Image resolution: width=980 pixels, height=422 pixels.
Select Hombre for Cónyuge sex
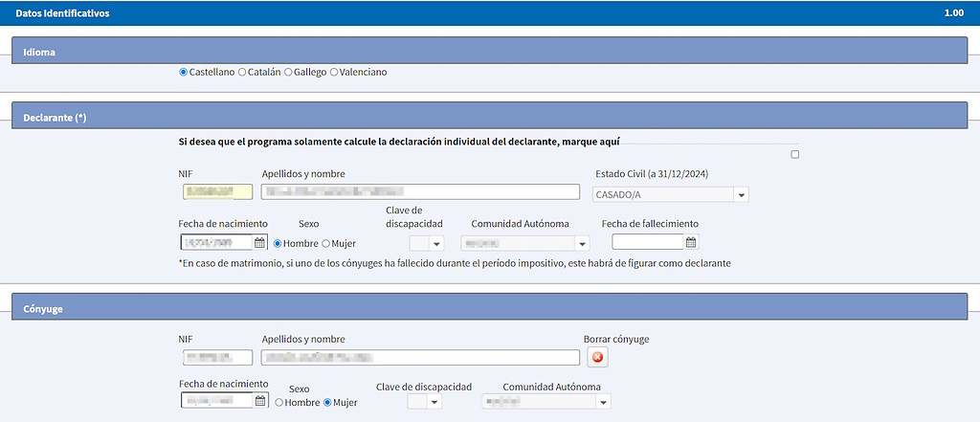278,403
